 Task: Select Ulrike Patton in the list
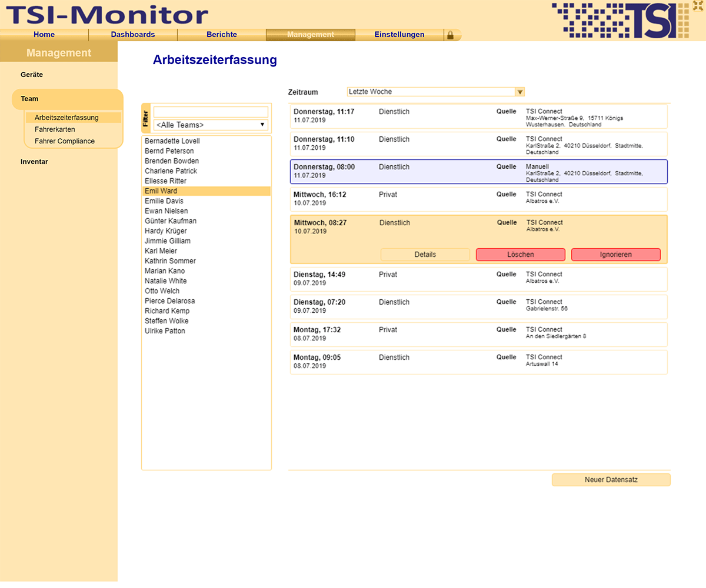point(207,331)
